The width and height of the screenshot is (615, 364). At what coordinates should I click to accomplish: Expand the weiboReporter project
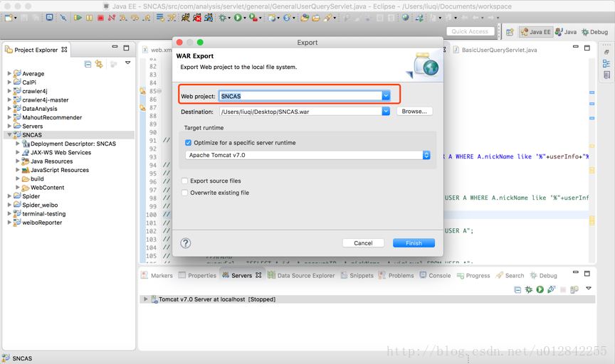click(9, 222)
